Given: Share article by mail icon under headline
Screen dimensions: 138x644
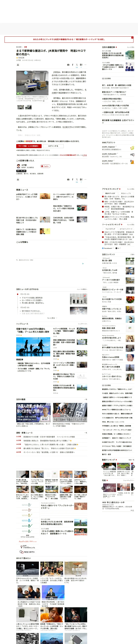Looking at the screenshot, I should pyautogui.click(x=68, y=65).
